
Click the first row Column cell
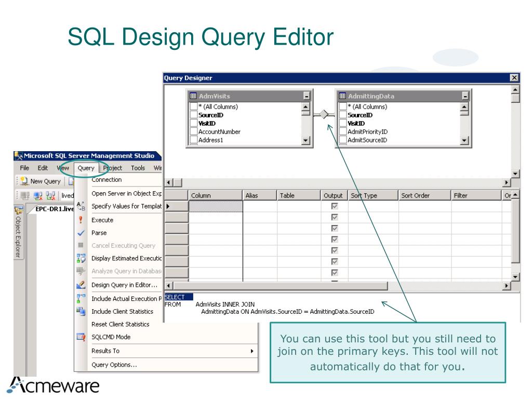tap(216, 206)
